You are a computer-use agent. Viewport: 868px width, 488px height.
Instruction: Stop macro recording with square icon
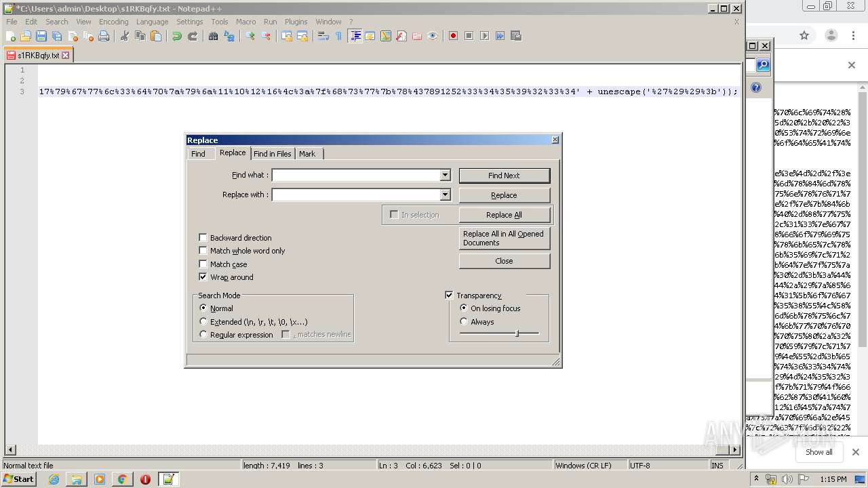(469, 36)
